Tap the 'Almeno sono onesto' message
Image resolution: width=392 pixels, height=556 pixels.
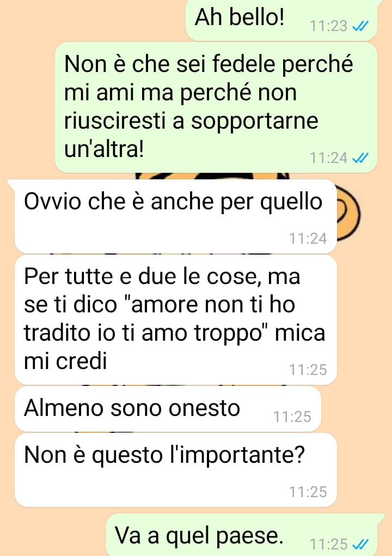(168, 409)
